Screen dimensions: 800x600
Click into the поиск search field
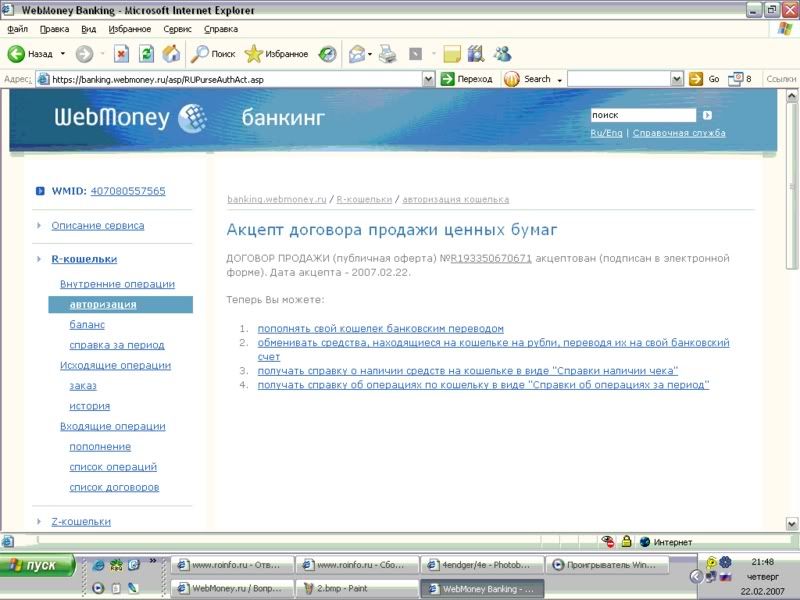coord(643,115)
